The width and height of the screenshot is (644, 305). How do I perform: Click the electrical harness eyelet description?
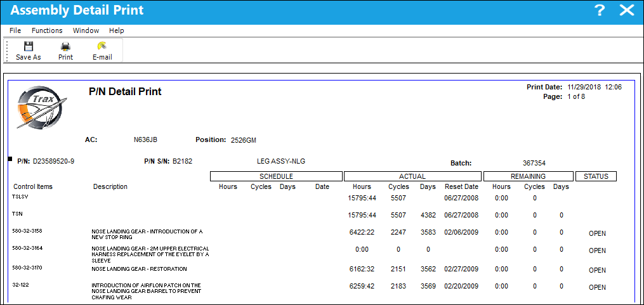[150, 254]
